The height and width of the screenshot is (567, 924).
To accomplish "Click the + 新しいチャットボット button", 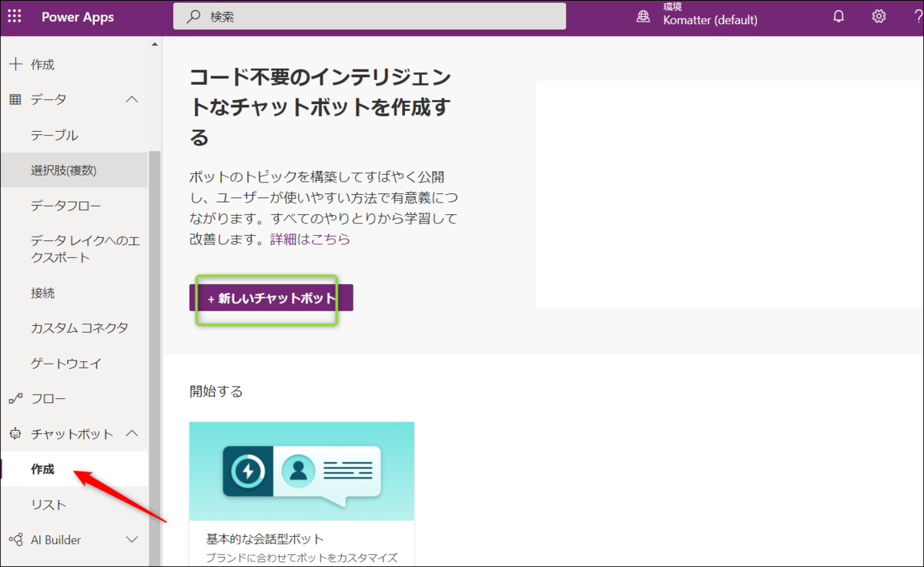I will [271, 298].
